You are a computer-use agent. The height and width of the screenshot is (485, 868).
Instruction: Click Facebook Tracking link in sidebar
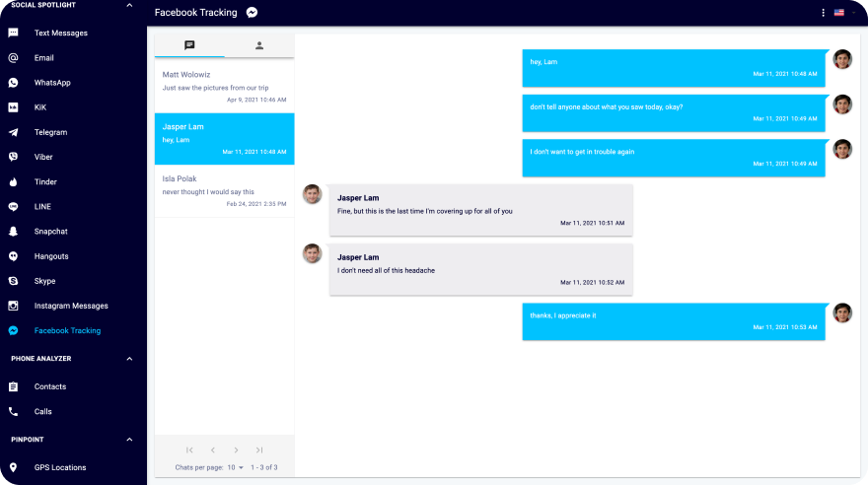(67, 330)
